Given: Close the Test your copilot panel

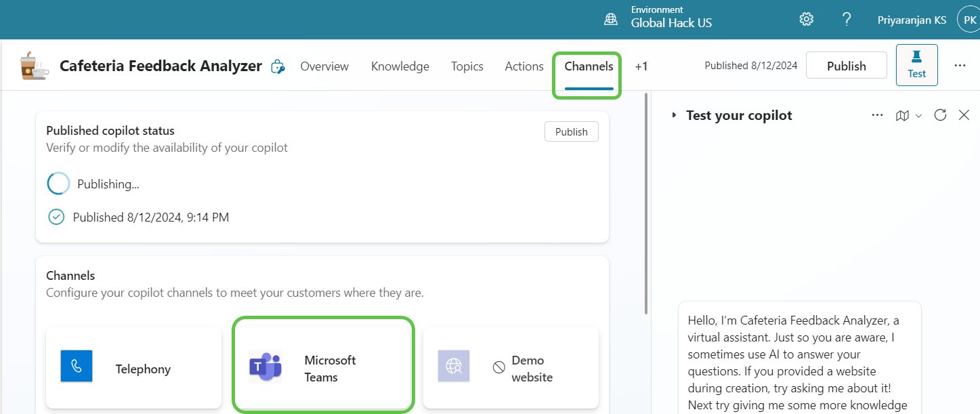Looking at the screenshot, I should point(964,115).
